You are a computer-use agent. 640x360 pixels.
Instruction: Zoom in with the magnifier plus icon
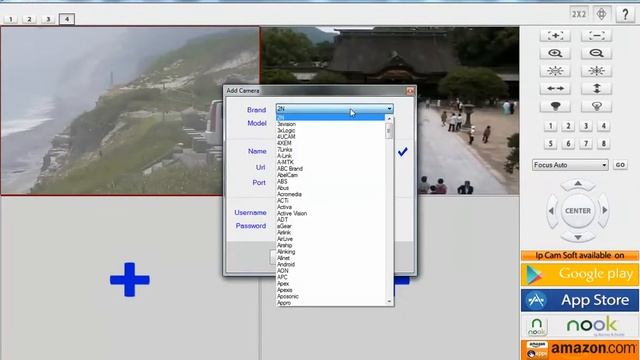tap(555, 53)
